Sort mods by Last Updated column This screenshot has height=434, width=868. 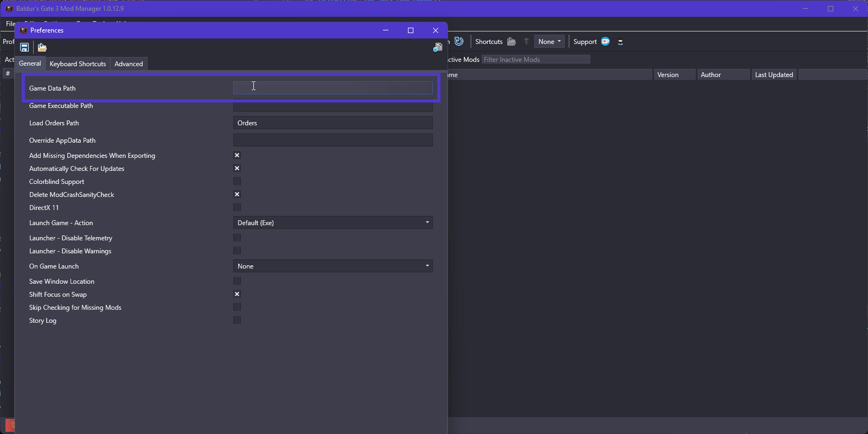click(x=774, y=74)
